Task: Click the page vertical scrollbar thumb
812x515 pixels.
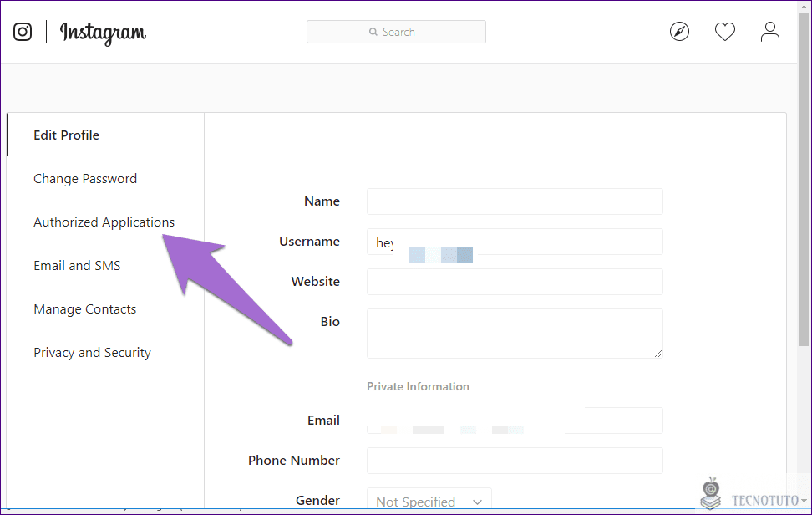Action: pyautogui.click(x=804, y=179)
